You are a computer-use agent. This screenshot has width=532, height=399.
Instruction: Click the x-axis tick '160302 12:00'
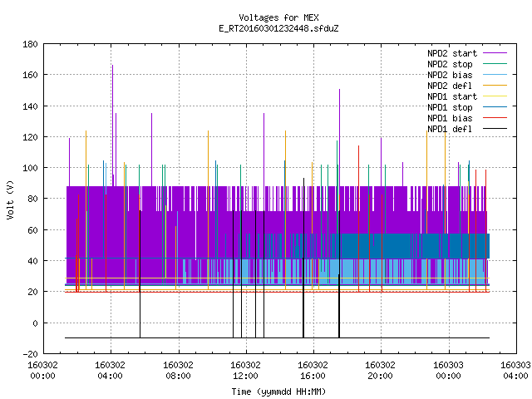pyautogui.click(x=246, y=370)
